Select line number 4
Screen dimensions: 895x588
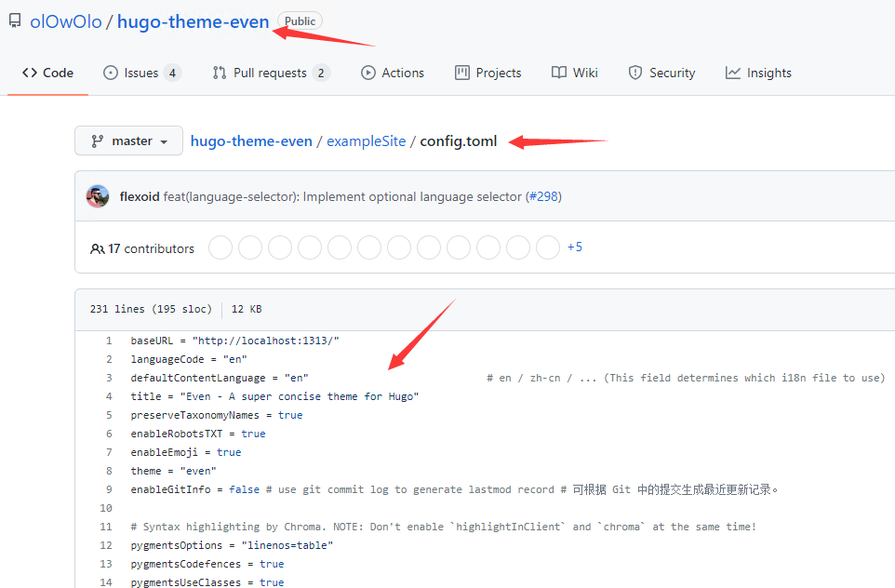109,396
